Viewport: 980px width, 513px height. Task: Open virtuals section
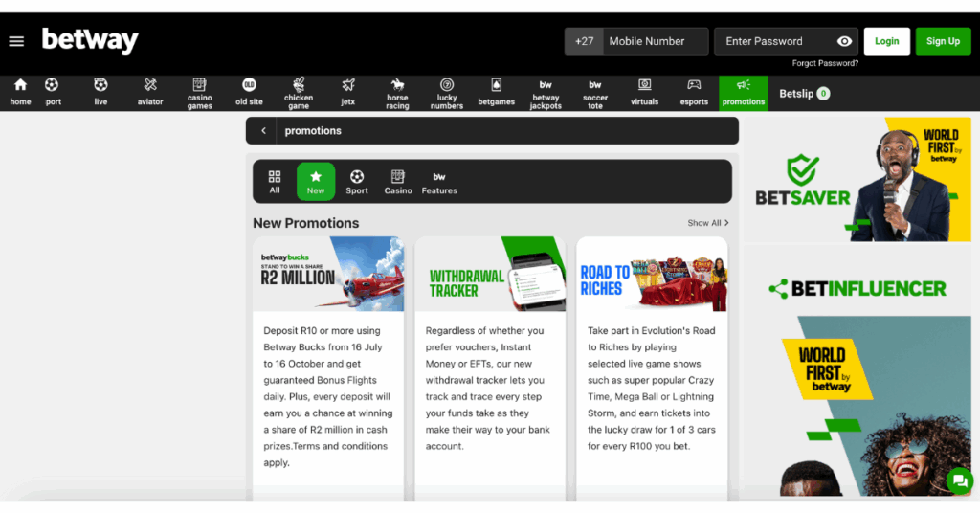(x=644, y=93)
